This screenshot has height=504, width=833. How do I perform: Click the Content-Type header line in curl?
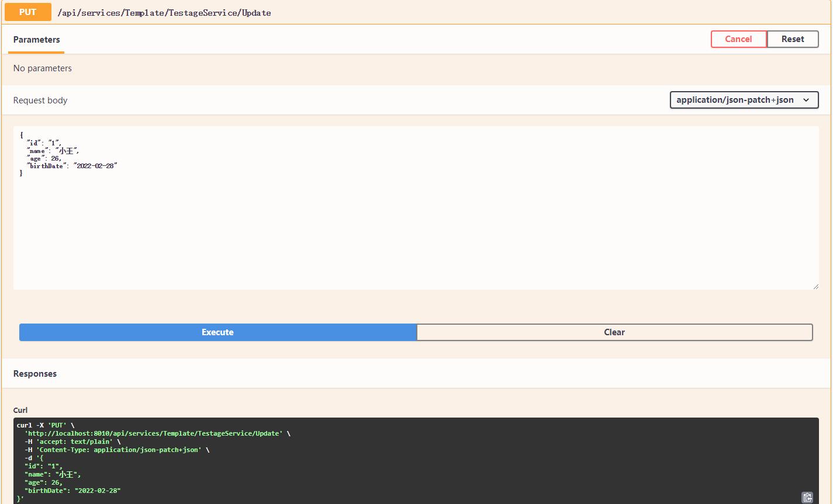[117, 450]
